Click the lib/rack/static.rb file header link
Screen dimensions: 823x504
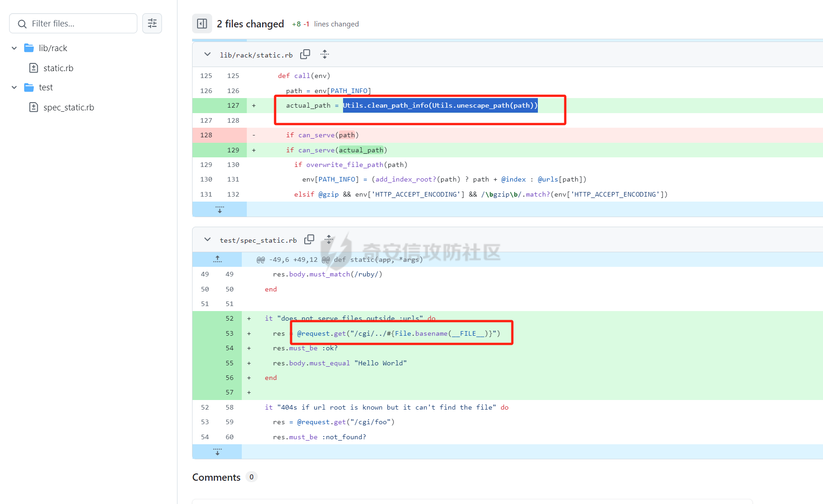point(256,55)
